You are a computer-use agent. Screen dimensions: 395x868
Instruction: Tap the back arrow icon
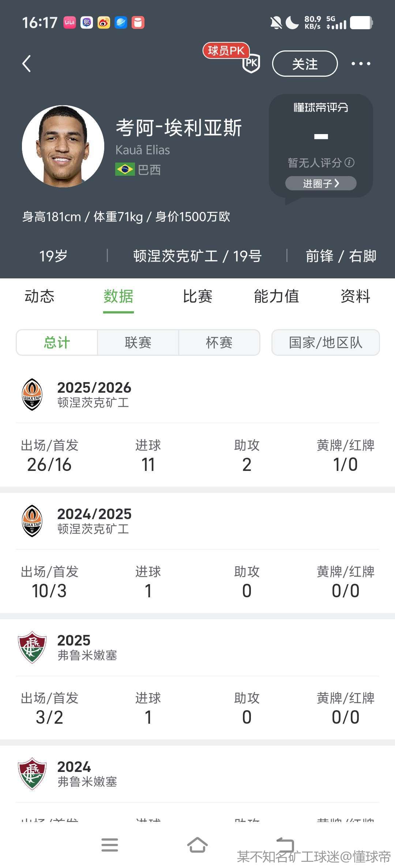click(27, 64)
